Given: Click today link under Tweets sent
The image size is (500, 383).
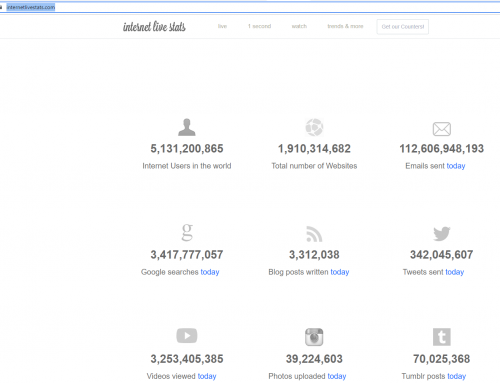Looking at the screenshot, I should click(x=455, y=272).
